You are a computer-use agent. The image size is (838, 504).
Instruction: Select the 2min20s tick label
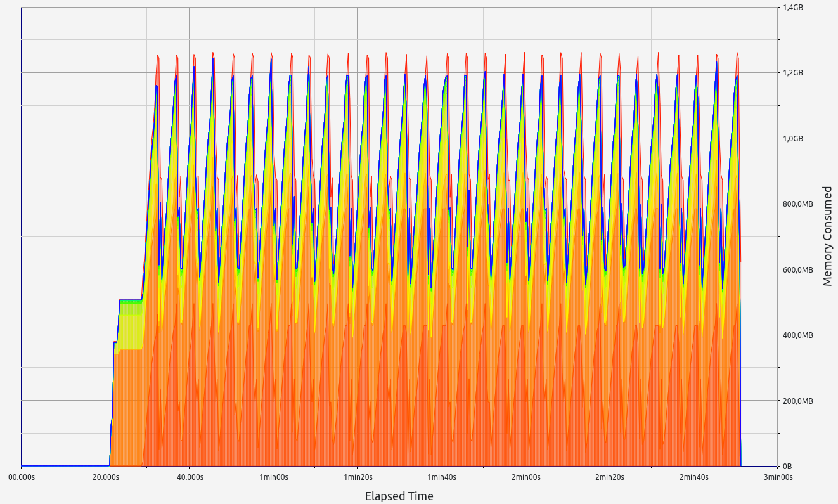tap(610, 477)
